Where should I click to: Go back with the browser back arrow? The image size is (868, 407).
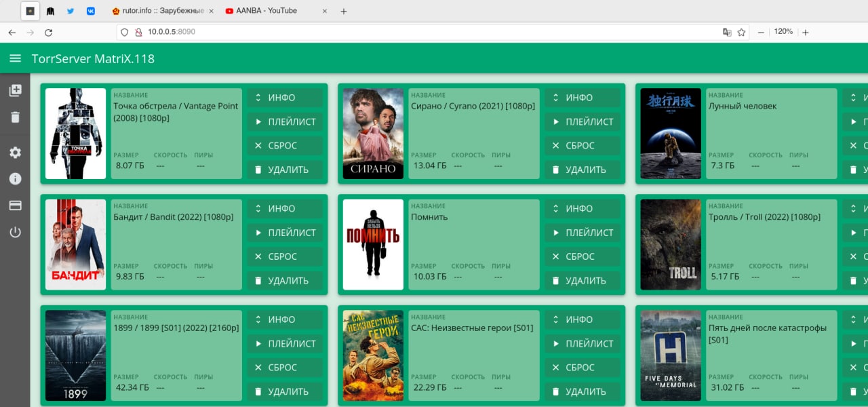pos(12,32)
